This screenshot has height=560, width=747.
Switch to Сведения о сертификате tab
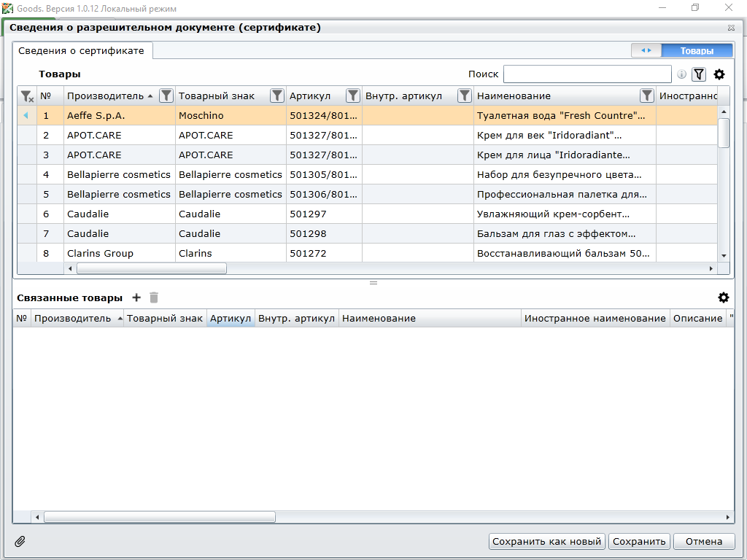pyautogui.click(x=81, y=51)
